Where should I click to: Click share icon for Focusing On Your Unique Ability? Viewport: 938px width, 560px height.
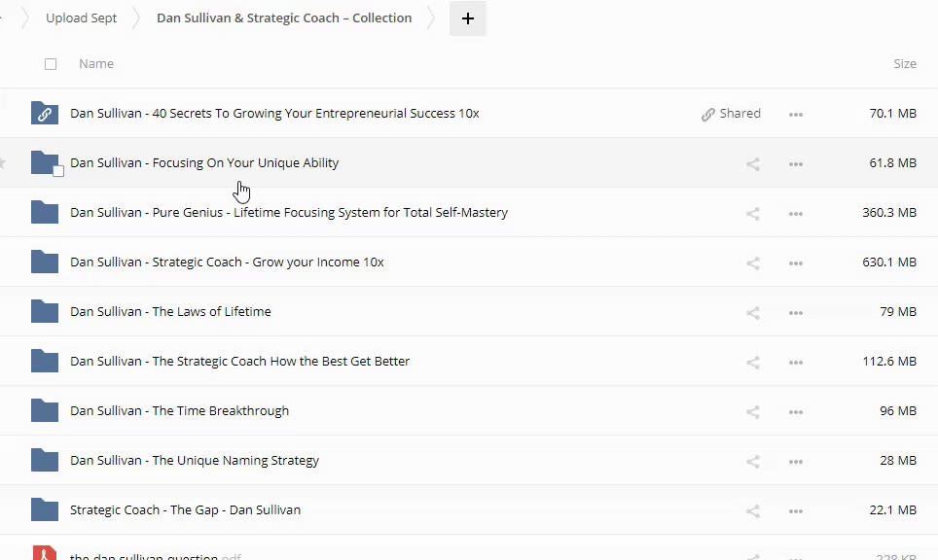click(x=752, y=163)
